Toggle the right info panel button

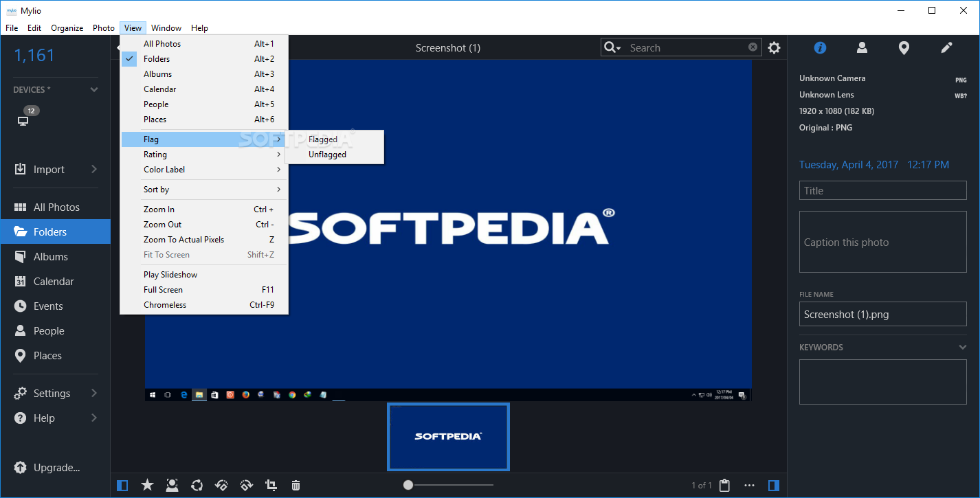tap(774, 486)
